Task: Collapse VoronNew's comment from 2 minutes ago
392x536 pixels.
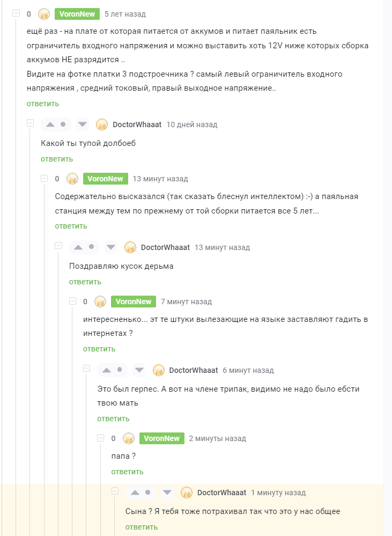Action: click(x=101, y=438)
